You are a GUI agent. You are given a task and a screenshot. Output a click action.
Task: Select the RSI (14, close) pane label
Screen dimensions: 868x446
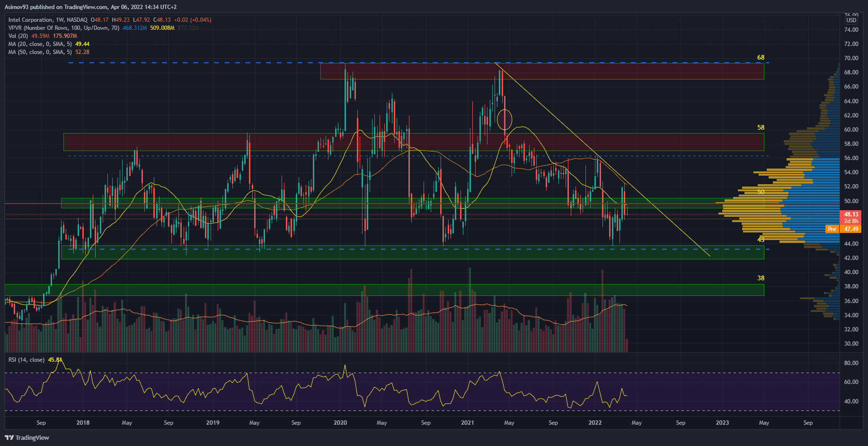coord(27,360)
